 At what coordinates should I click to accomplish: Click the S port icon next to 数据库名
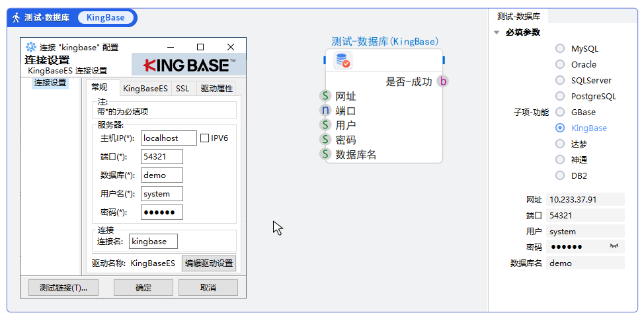(x=325, y=154)
